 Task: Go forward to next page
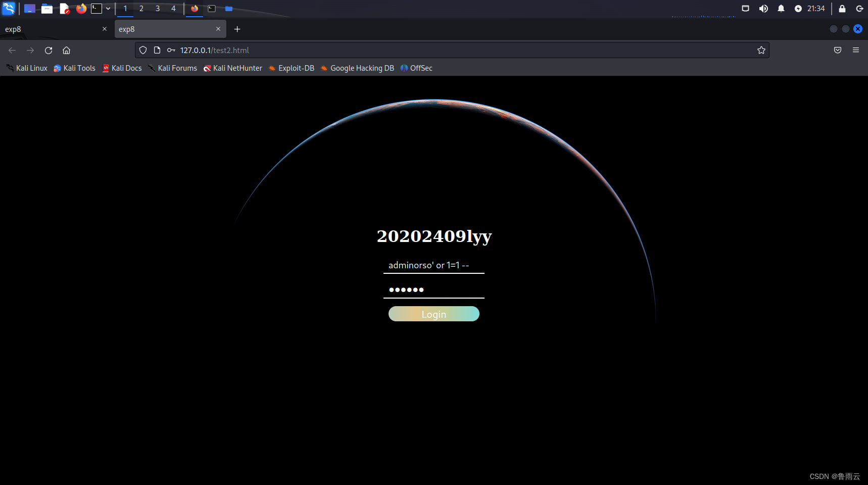pos(30,50)
